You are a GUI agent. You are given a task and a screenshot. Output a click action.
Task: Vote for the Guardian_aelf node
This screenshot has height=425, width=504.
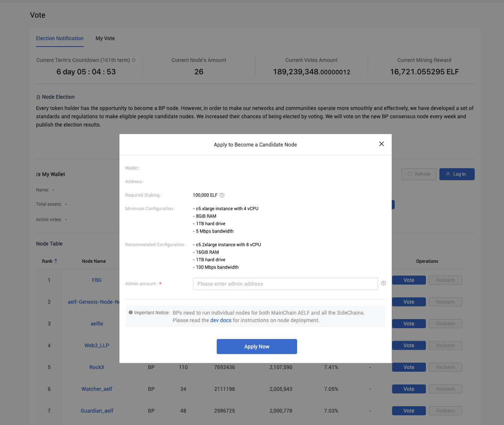coord(409,411)
